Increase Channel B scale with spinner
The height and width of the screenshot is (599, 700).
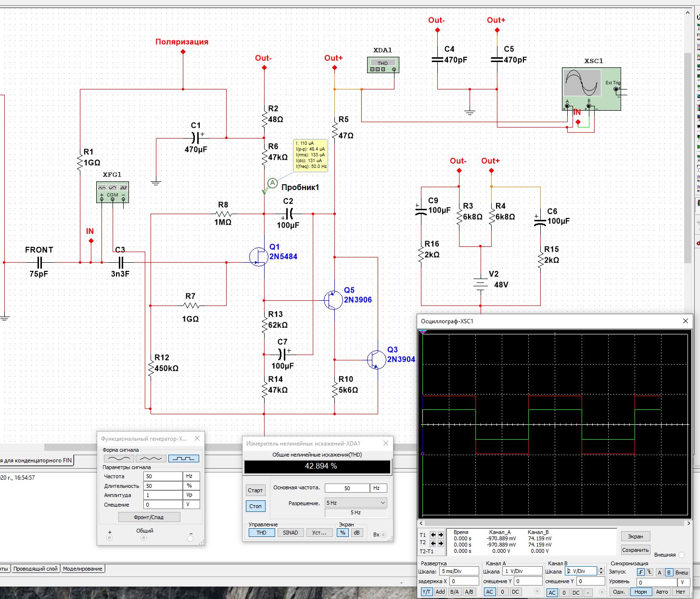pyautogui.click(x=601, y=569)
